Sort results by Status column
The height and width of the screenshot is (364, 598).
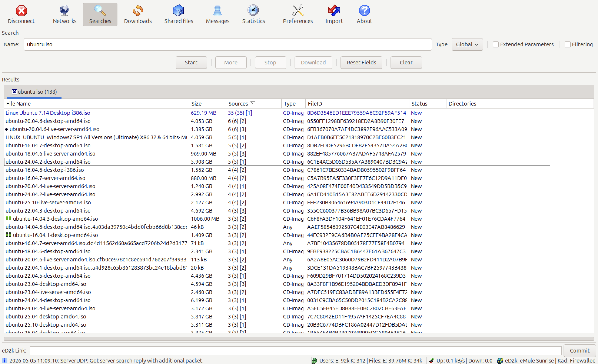click(x=428, y=103)
